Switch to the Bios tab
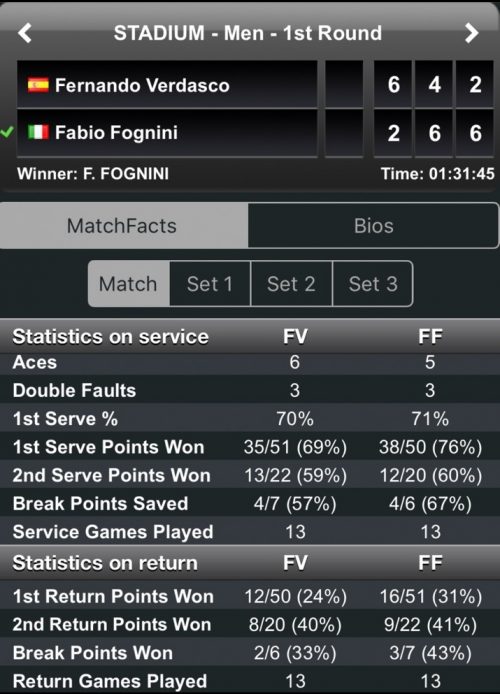The height and width of the screenshot is (694, 500). click(x=373, y=226)
